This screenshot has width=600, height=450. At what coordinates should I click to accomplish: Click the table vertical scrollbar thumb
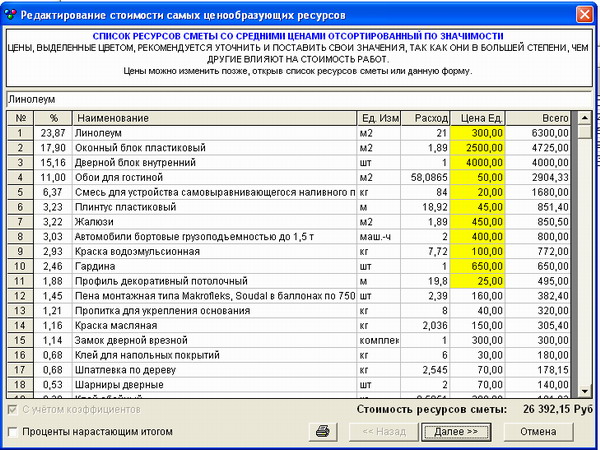tap(585, 132)
